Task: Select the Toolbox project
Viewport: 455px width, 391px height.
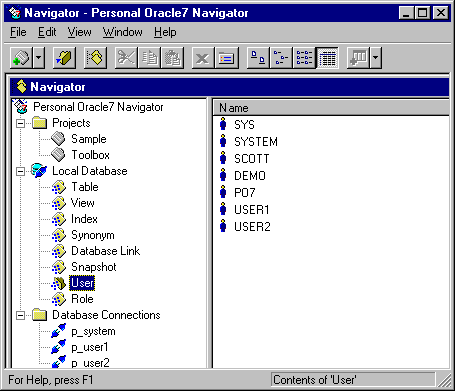Action: pyautogui.click(x=90, y=155)
